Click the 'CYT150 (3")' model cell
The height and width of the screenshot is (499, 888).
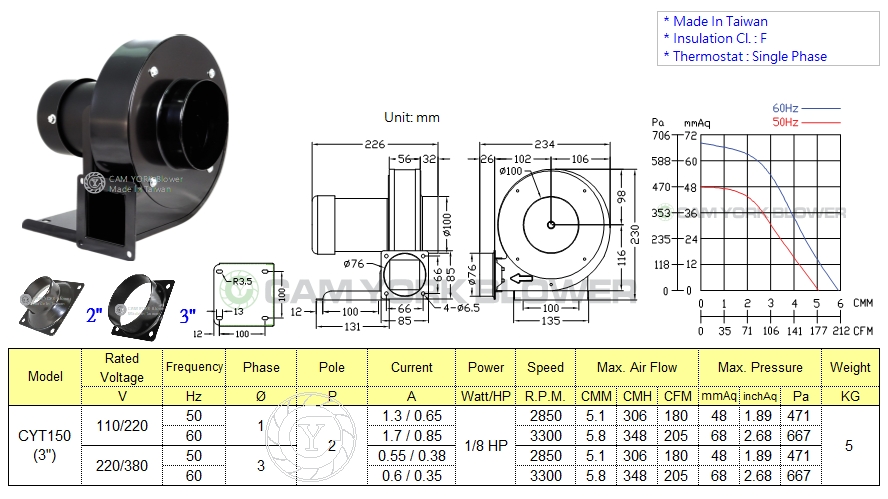[45, 445]
